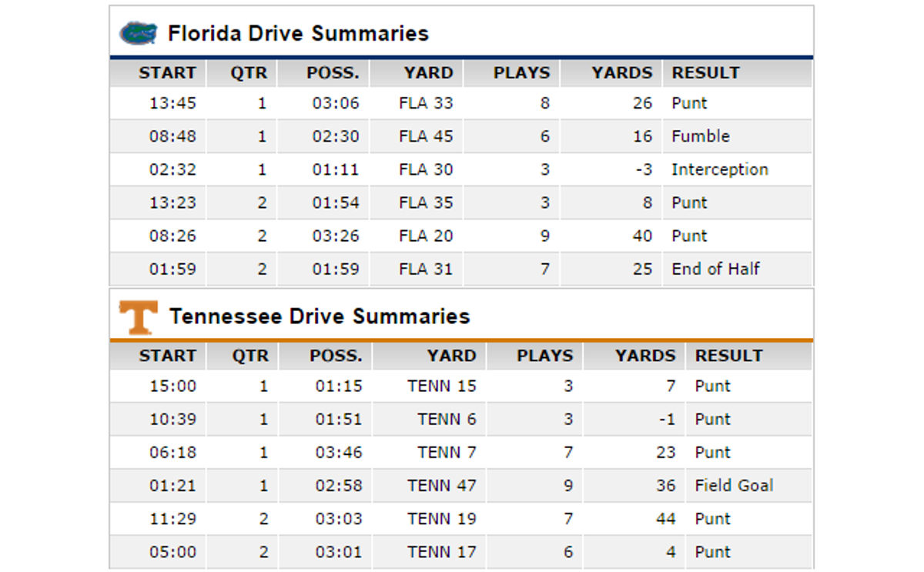The height and width of the screenshot is (572, 924).
Task: Select the 15:00 start time in Tennessee table
Action: (x=172, y=386)
